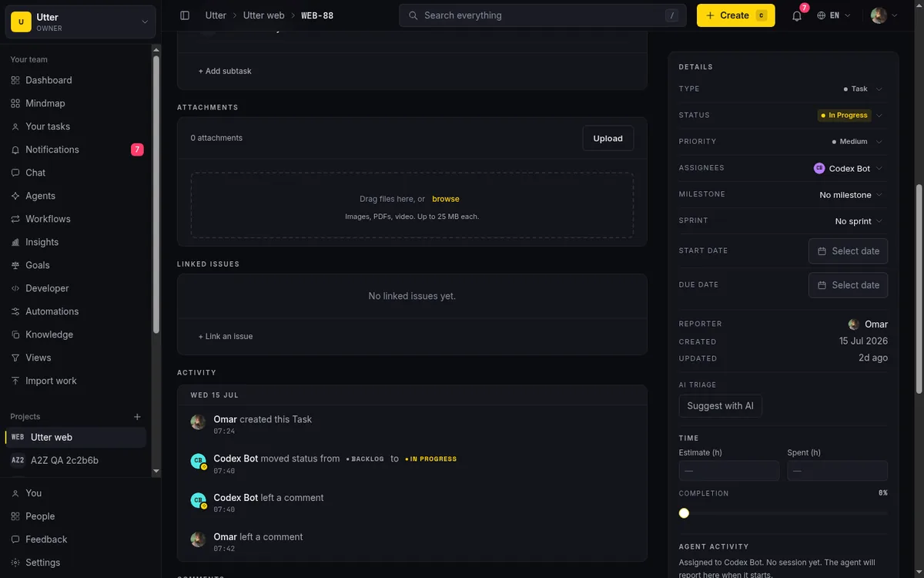Click the Your tasks person icon
924x578 pixels.
click(x=15, y=126)
